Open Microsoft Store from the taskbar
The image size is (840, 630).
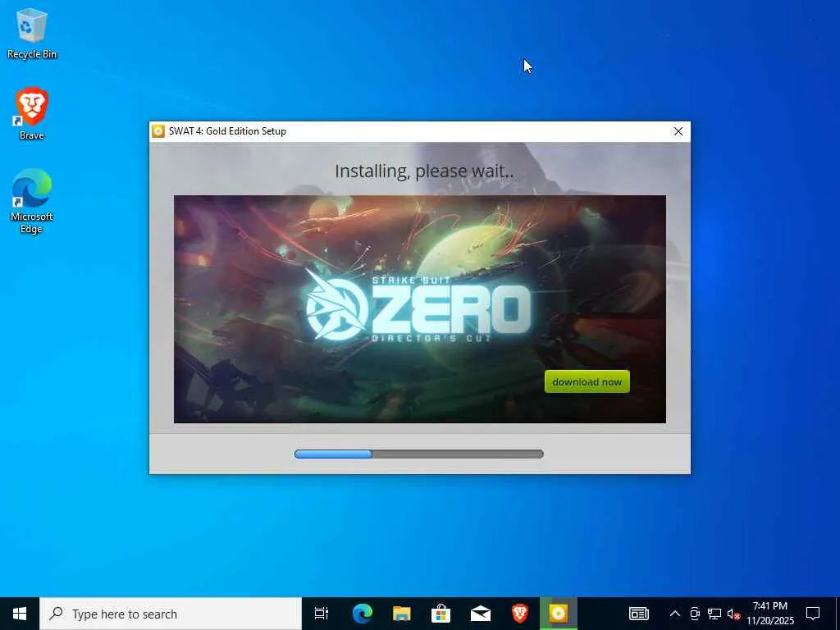click(x=441, y=614)
